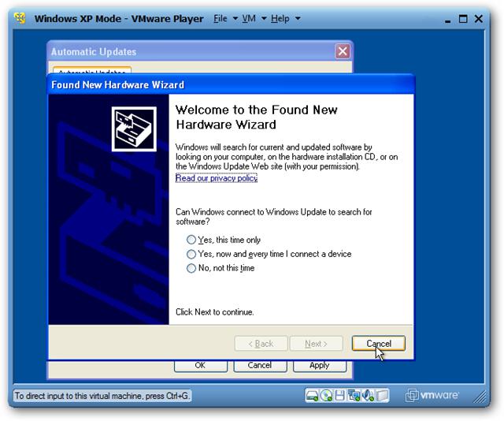Expand the Help menu dropdown arrow

point(297,19)
